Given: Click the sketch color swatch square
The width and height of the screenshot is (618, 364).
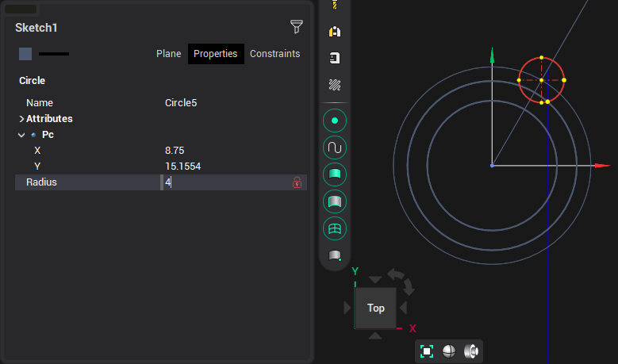Looking at the screenshot, I should [25, 54].
